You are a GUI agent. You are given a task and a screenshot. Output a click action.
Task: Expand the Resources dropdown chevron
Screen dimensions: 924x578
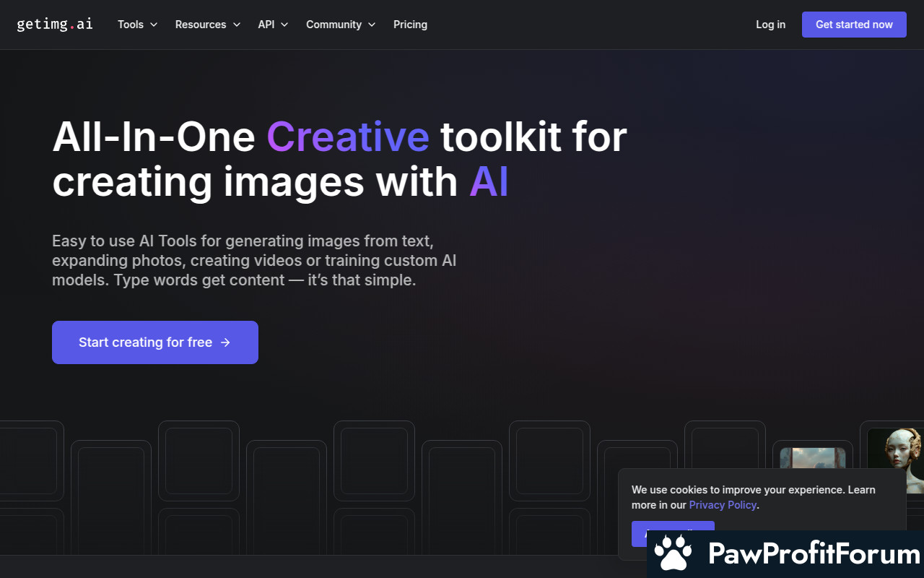pyautogui.click(x=236, y=25)
